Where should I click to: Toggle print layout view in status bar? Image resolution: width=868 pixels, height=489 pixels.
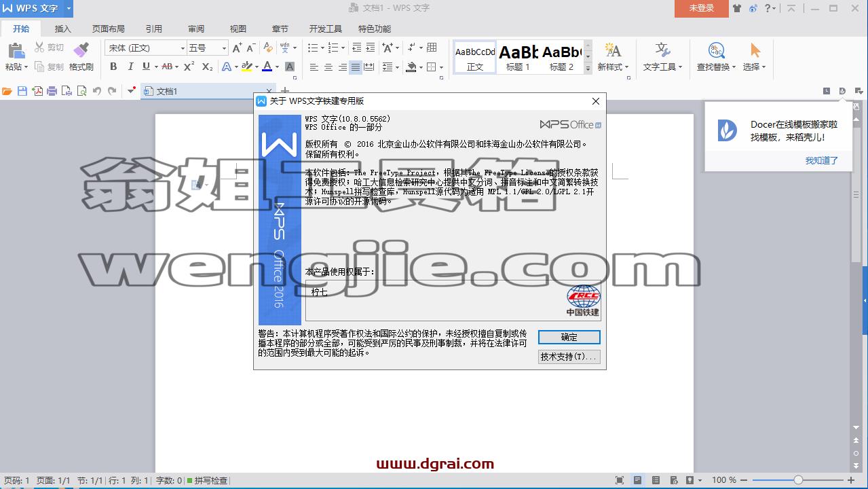pyautogui.click(x=637, y=480)
